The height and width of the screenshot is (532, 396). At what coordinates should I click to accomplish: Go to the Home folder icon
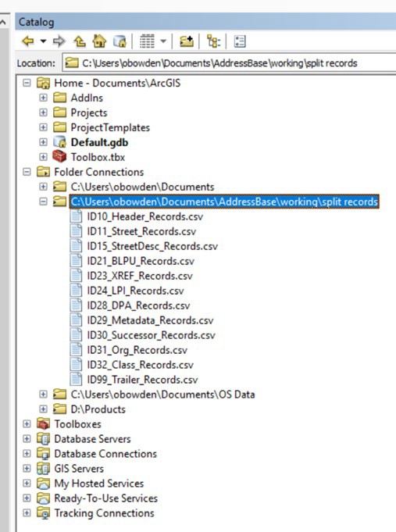tap(99, 41)
